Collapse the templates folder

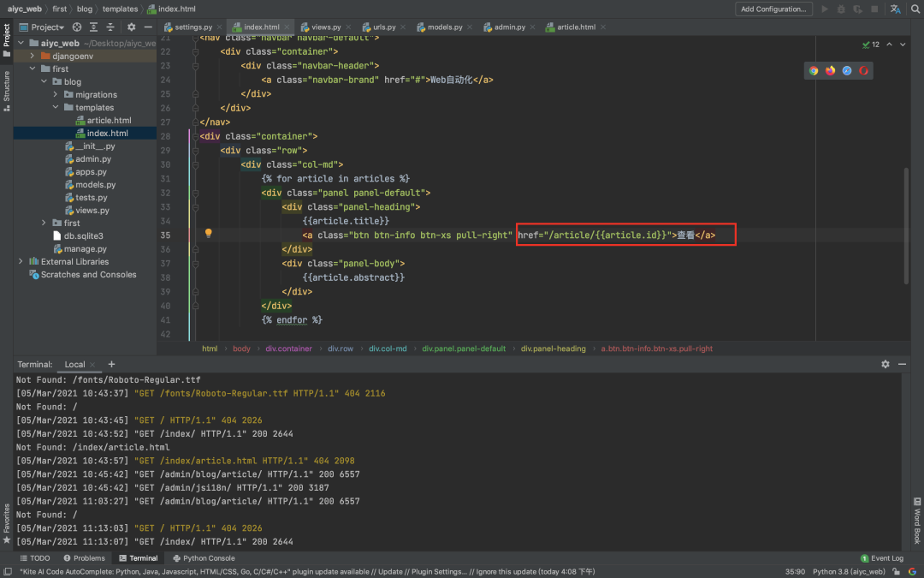(x=56, y=108)
